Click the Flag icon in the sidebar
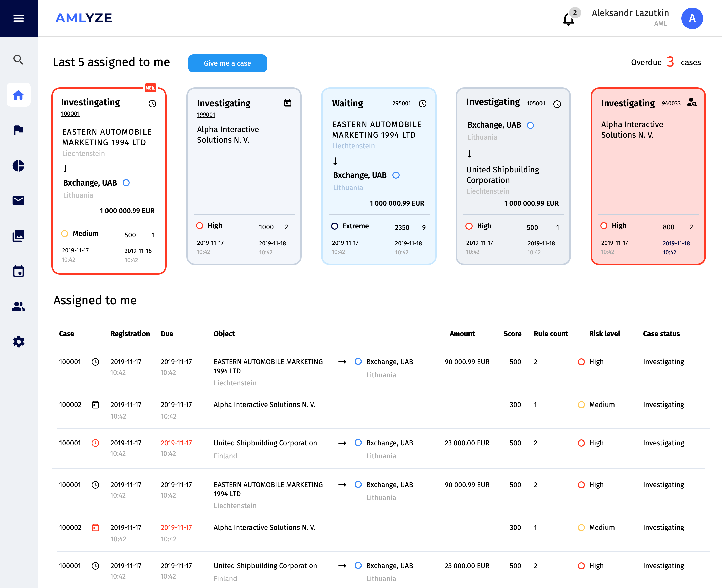The width and height of the screenshot is (722, 588). click(x=19, y=130)
